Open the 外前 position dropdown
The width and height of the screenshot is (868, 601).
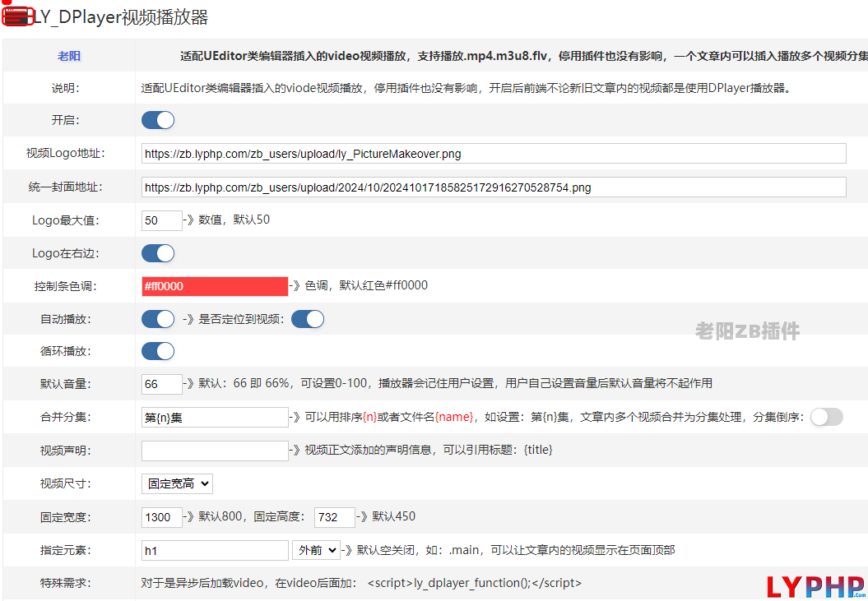point(316,550)
